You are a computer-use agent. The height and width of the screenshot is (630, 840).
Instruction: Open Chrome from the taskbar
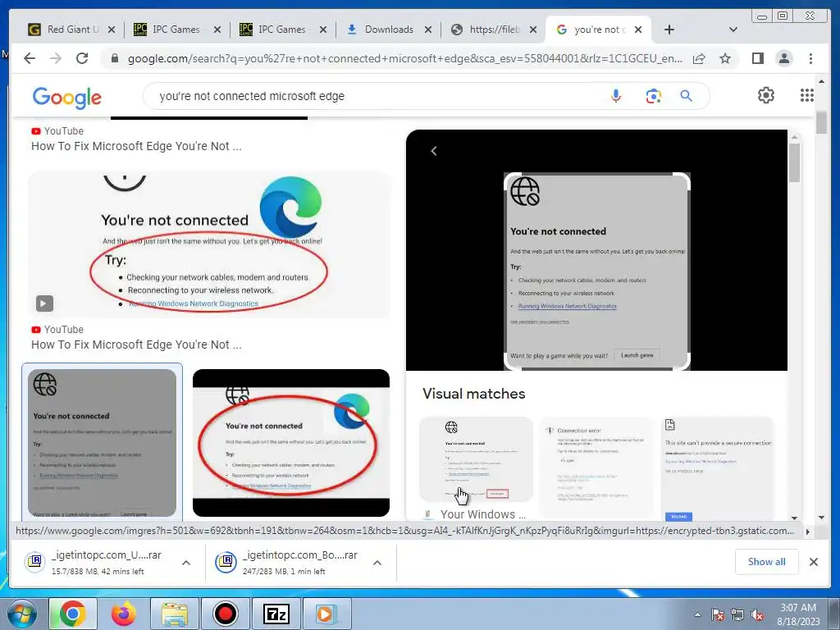(x=73, y=614)
